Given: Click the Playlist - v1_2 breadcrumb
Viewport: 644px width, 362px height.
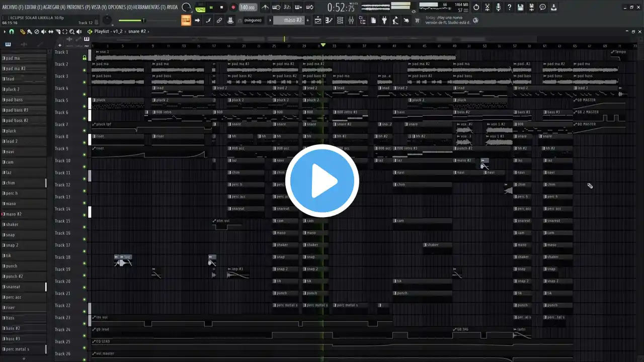Looking at the screenshot, I should pos(108,32).
